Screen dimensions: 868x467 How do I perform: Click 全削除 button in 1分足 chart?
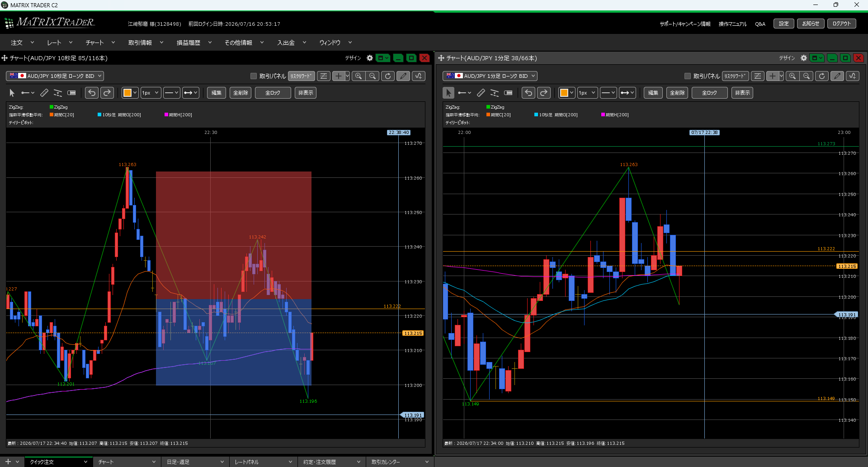pyautogui.click(x=677, y=93)
